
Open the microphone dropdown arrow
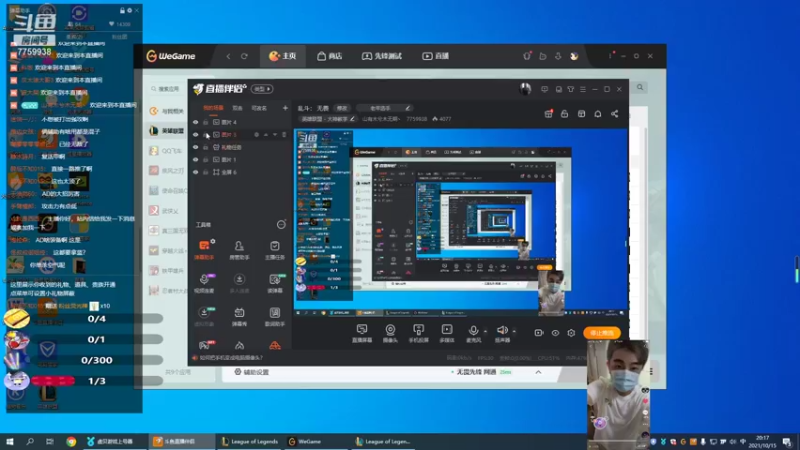click(x=485, y=331)
